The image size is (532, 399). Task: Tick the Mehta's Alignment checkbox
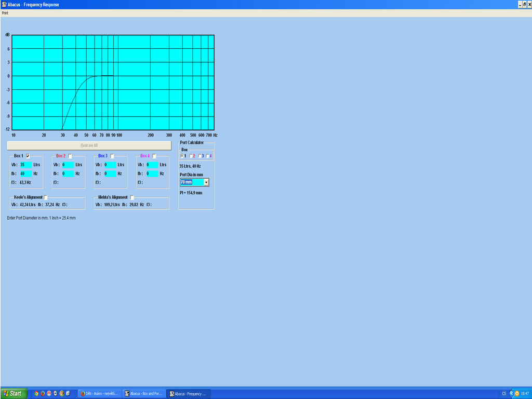pyautogui.click(x=132, y=197)
